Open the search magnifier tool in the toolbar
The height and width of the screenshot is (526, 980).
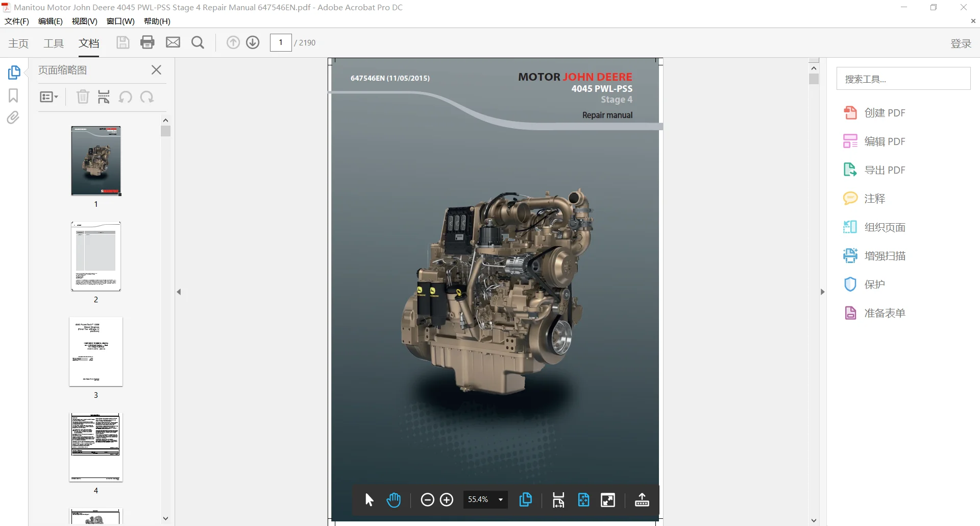pyautogui.click(x=198, y=42)
